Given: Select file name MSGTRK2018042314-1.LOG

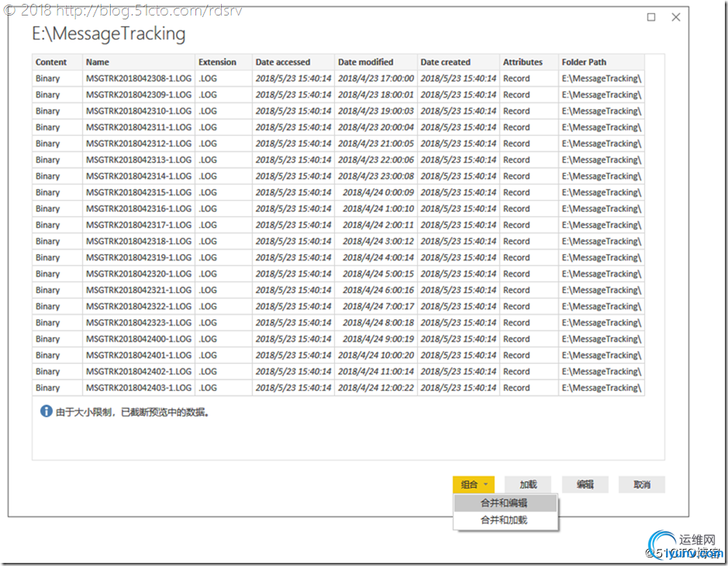Looking at the screenshot, I should click(138, 176).
